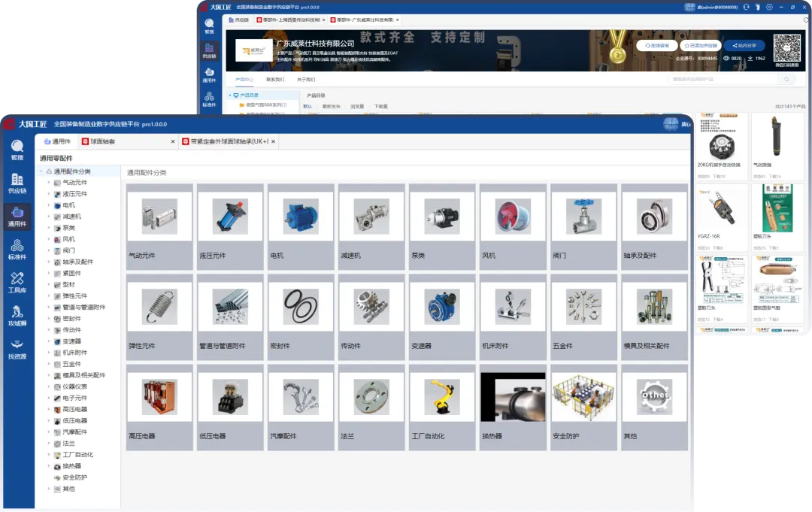Select 关于我们 tab on supplier page
The width and height of the screenshot is (812, 512).
(305, 79)
